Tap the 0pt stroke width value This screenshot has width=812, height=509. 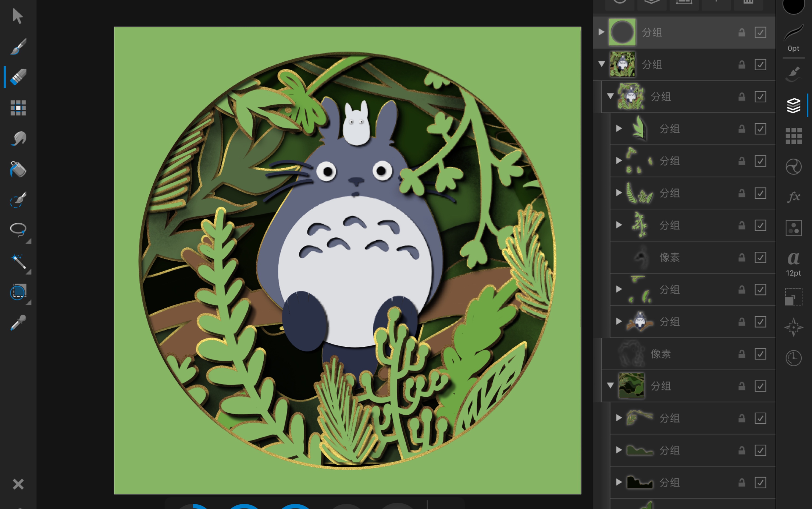794,49
